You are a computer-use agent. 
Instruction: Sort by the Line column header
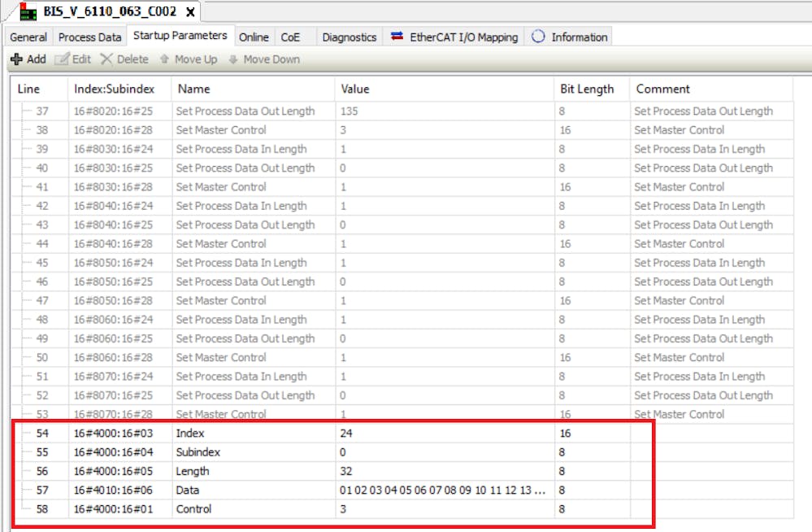tap(39, 89)
